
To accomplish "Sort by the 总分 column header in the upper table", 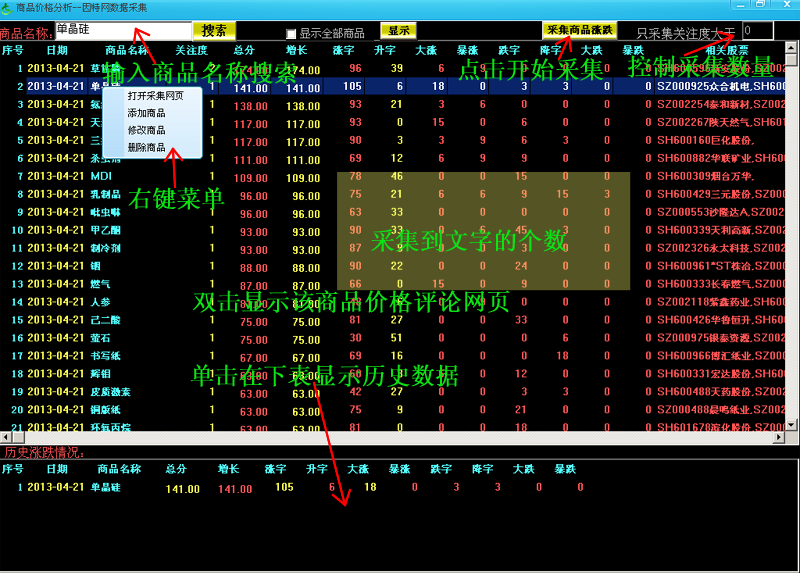I will coord(244,50).
